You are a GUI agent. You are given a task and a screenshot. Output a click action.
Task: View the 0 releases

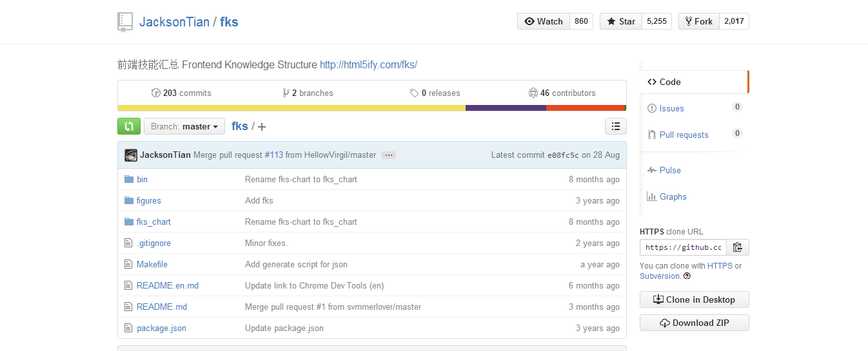pyautogui.click(x=435, y=93)
